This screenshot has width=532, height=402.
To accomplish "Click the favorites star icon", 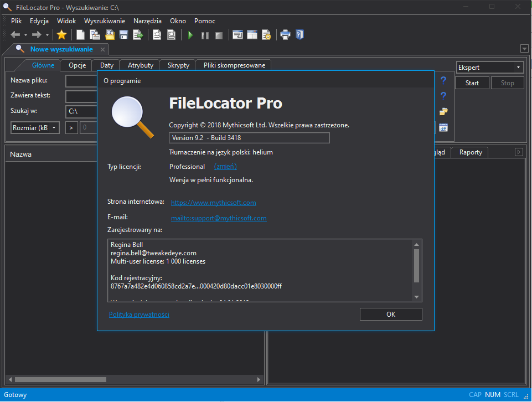I will click(62, 34).
